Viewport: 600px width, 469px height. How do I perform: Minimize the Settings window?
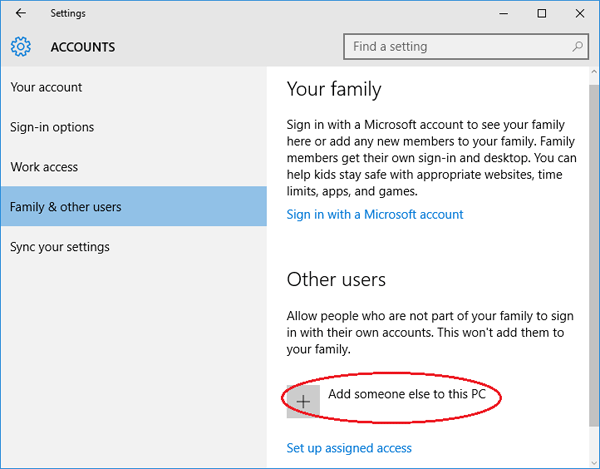pos(495,13)
